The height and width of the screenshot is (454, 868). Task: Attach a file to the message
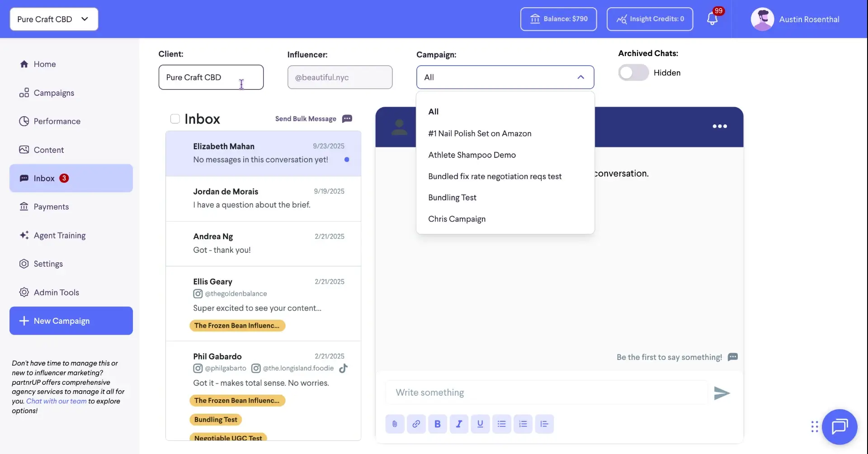pyautogui.click(x=395, y=424)
